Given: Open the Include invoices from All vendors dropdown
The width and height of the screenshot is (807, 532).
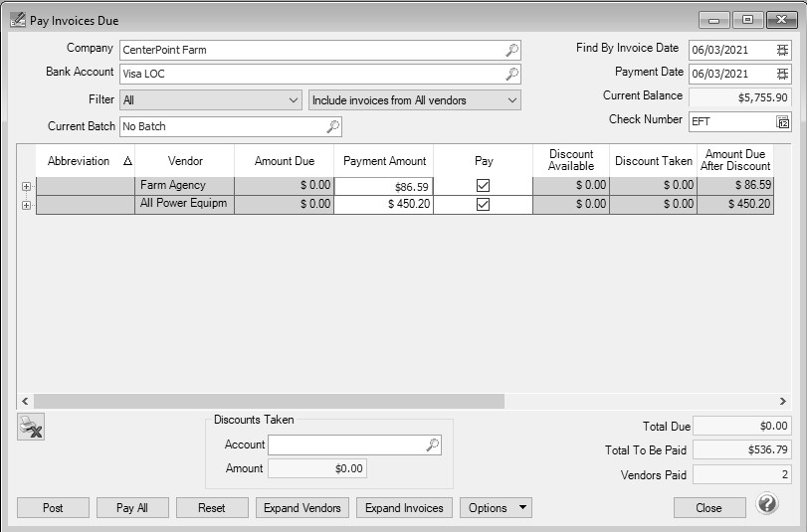Looking at the screenshot, I should tap(511, 100).
